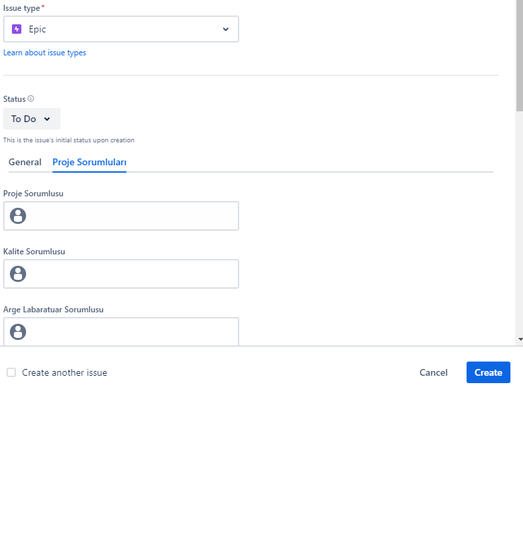Click the Cancel button
The image size is (523, 541).
(x=433, y=373)
